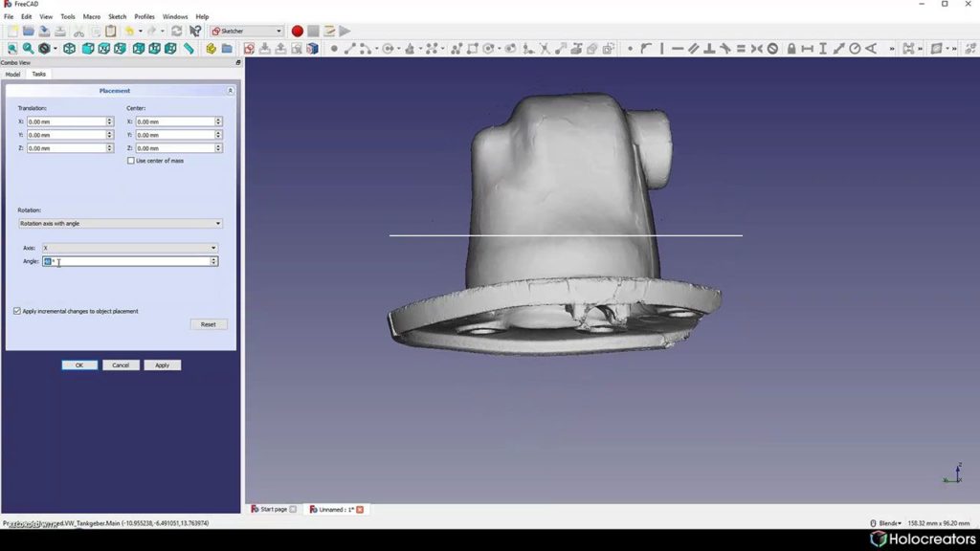Click the Apply button
The image size is (980, 551).
point(162,364)
